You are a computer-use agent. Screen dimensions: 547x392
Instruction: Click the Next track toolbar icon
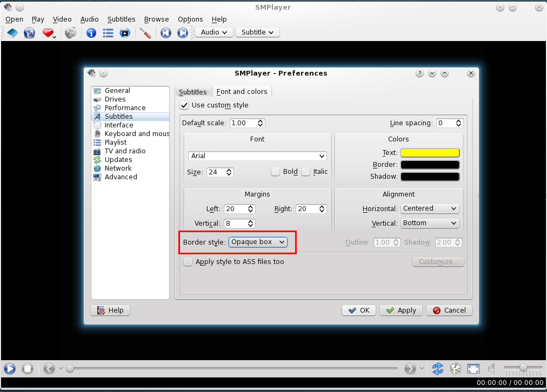click(x=183, y=33)
